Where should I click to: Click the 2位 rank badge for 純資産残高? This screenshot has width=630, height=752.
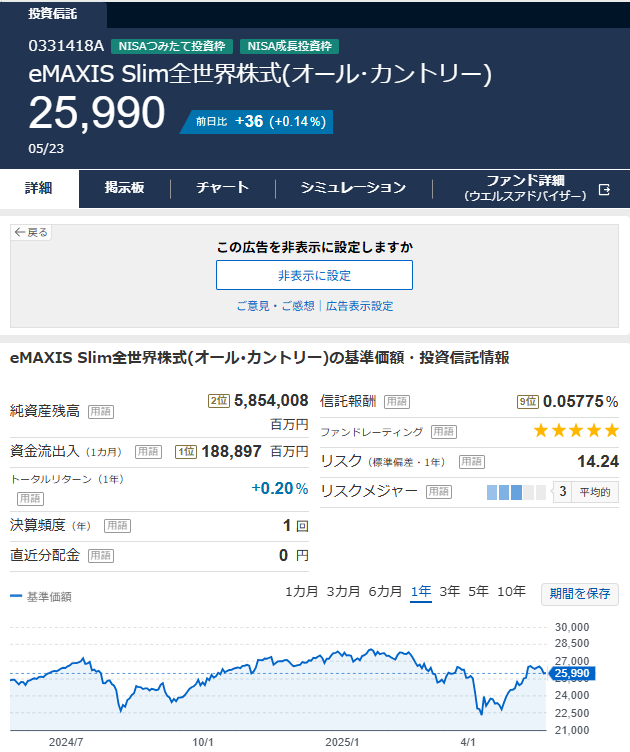point(219,401)
